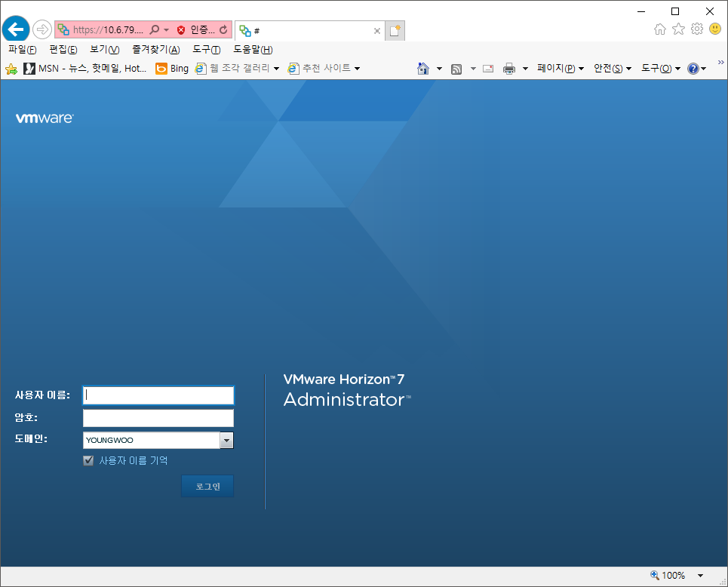Click the refresh page icon
The image size is (728, 587).
click(223, 29)
